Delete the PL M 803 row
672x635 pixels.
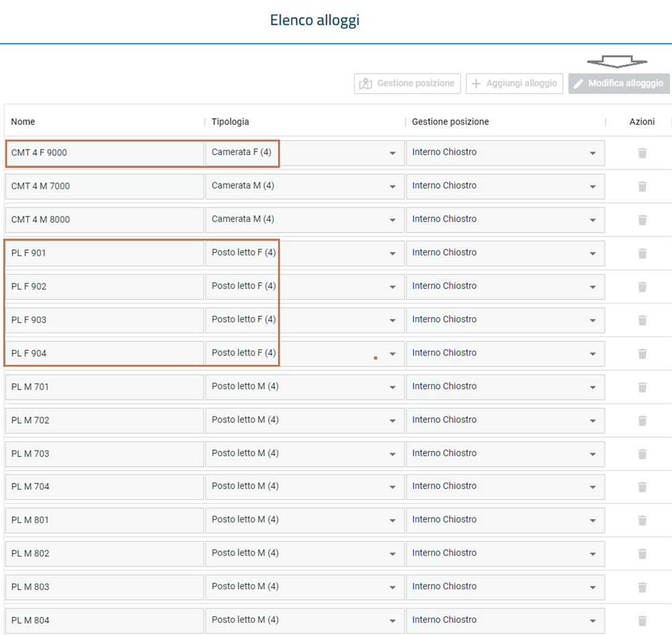[x=642, y=587]
